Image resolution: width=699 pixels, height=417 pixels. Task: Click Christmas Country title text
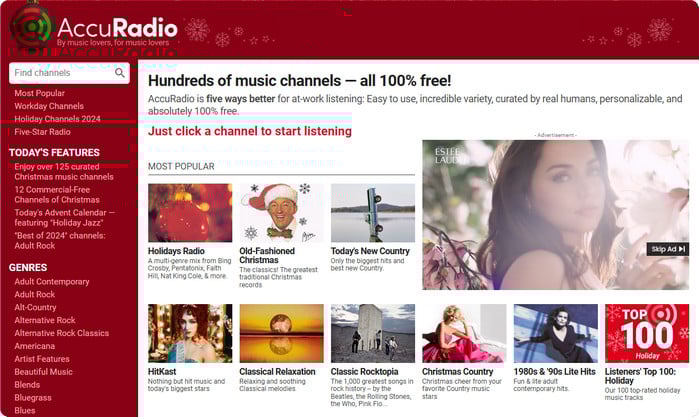457,372
